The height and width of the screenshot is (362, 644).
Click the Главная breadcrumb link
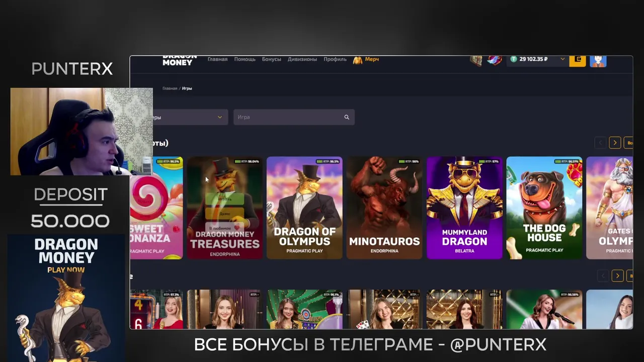point(170,88)
